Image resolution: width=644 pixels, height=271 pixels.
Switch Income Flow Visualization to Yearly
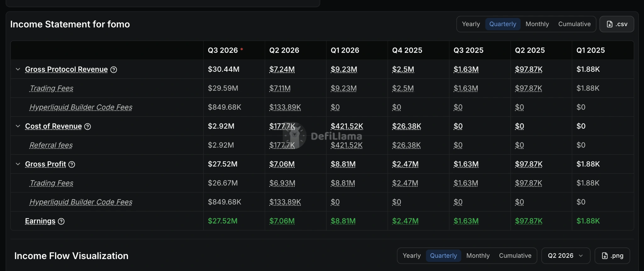click(412, 256)
